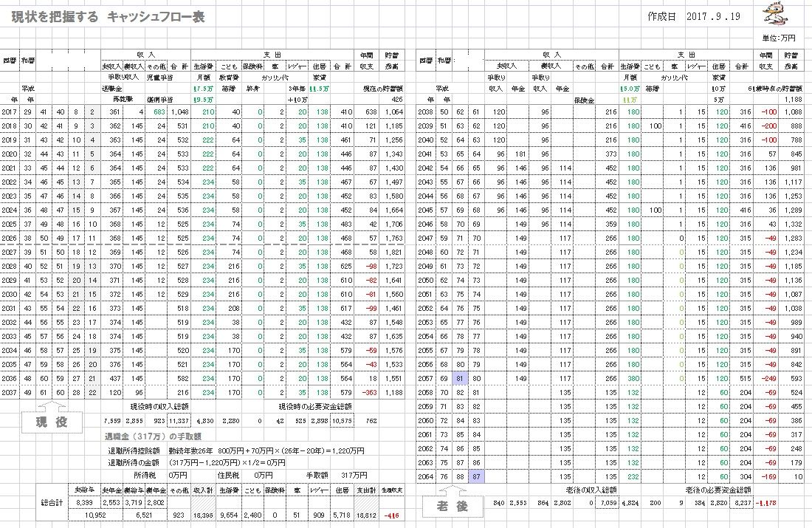Select the red -200 value in row 2039
812x528 pixels.
tap(768, 126)
